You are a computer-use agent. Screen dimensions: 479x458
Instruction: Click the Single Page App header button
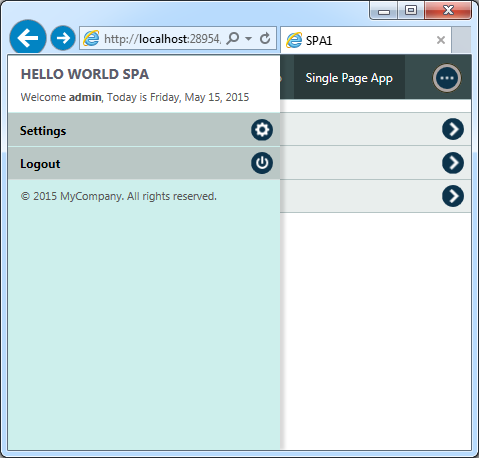pyautogui.click(x=349, y=78)
